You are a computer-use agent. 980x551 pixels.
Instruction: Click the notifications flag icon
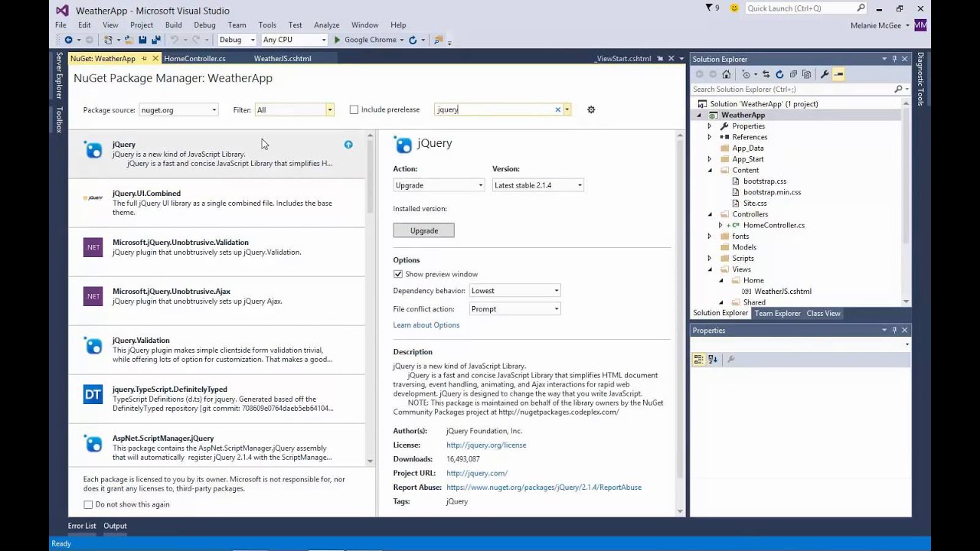(x=709, y=8)
